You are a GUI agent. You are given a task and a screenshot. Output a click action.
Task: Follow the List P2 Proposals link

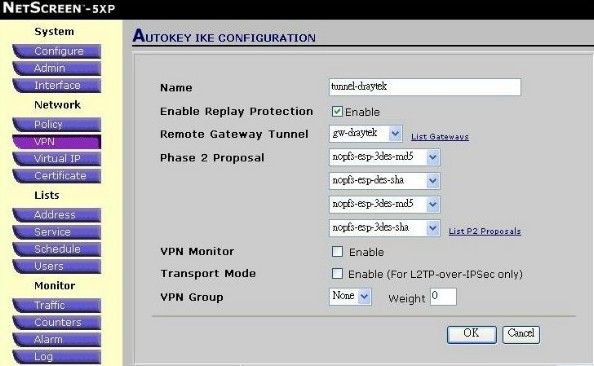(x=485, y=231)
